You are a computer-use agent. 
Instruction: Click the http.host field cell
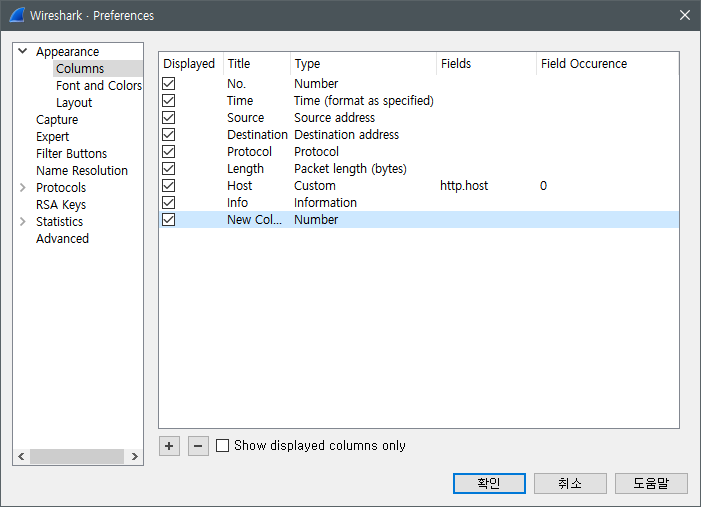[464, 186]
